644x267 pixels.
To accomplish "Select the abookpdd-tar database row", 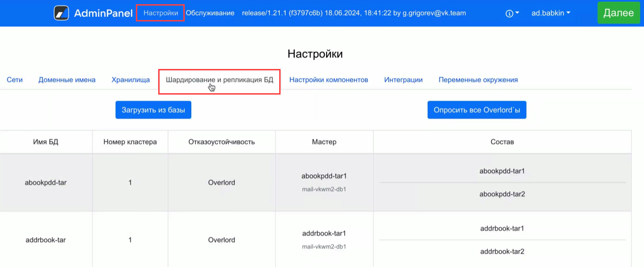I will pyautogui.click(x=46, y=183).
